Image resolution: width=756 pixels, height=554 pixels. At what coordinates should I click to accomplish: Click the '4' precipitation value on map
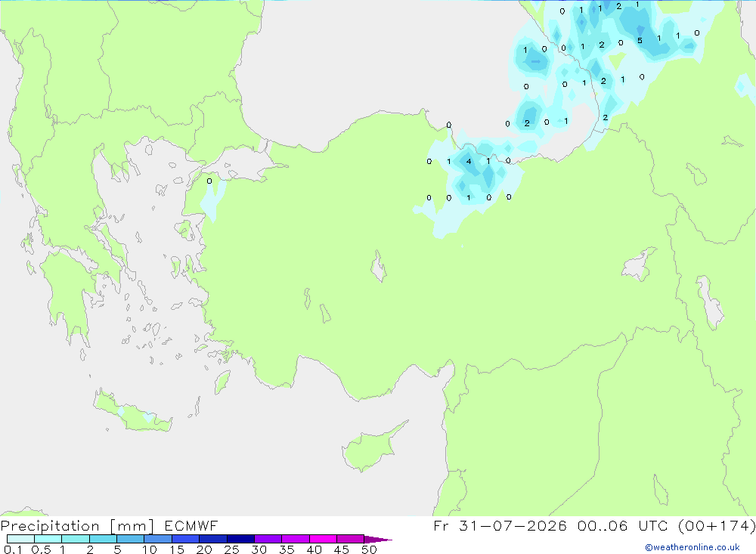(x=469, y=162)
